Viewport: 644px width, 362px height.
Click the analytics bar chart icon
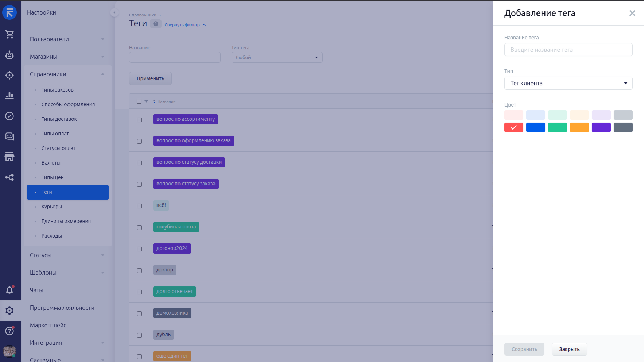click(x=10, y=96)
